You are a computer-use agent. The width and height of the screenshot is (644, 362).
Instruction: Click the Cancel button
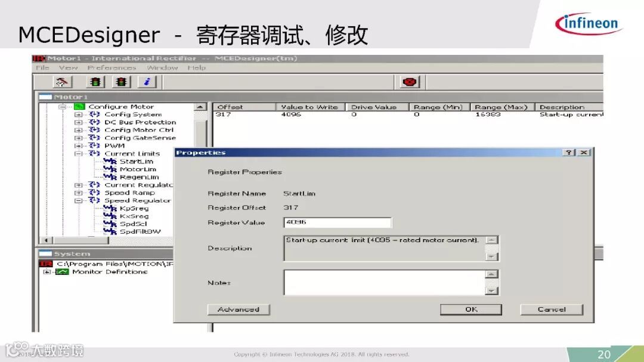coord(552,310)
